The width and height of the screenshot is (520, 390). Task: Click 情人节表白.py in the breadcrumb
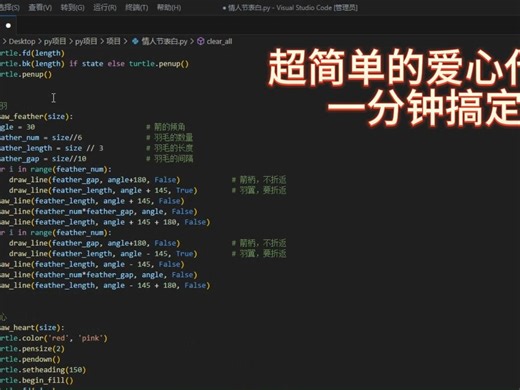[164, 41]
